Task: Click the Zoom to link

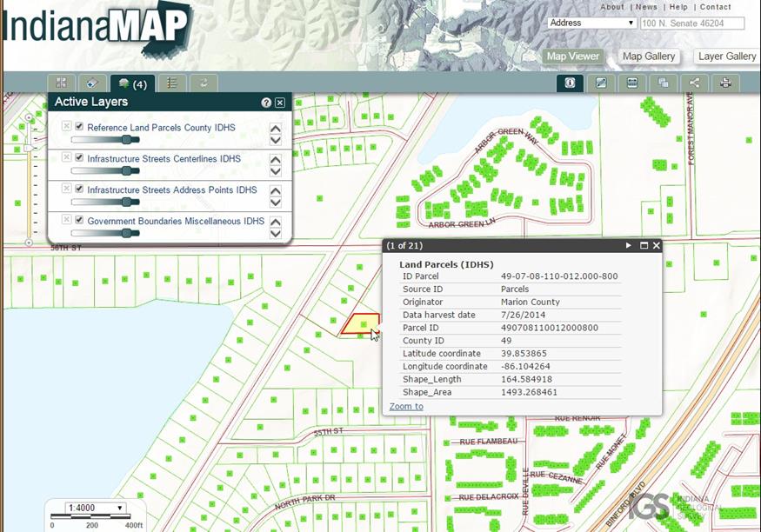Action: click(x=406, y=406)
